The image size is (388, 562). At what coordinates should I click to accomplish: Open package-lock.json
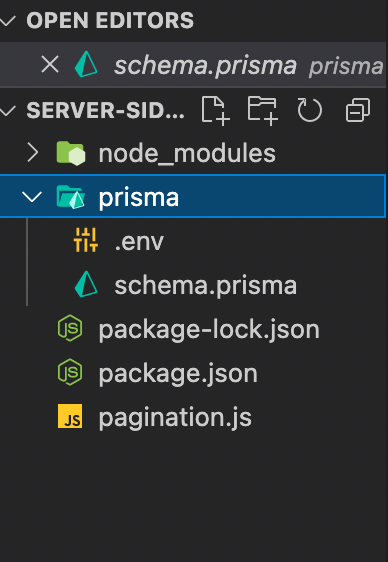(x=209, y=330)
